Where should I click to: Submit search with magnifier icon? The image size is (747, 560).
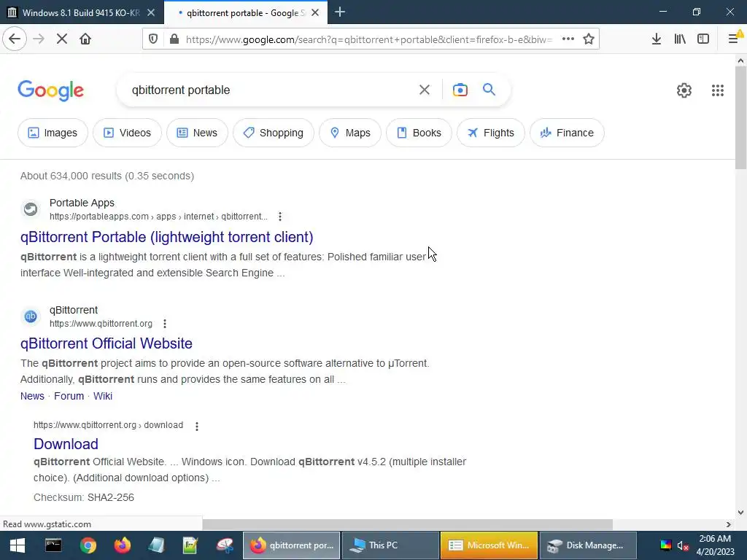pos(489,90)
